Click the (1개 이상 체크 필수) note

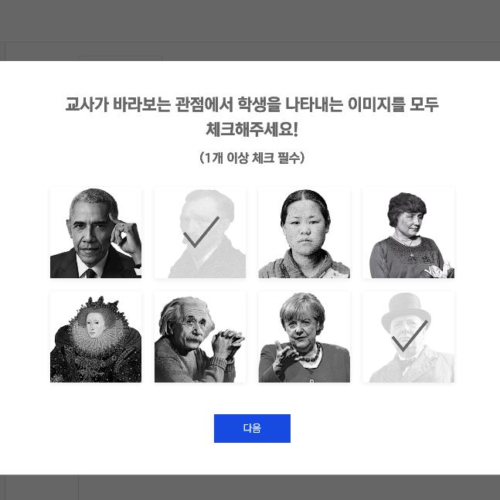point(252,157)
